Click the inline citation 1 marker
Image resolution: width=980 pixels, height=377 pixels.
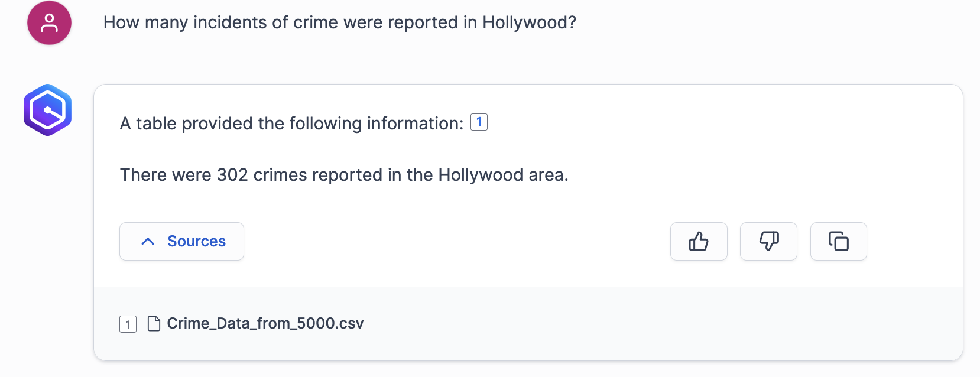tap(479, 122)
